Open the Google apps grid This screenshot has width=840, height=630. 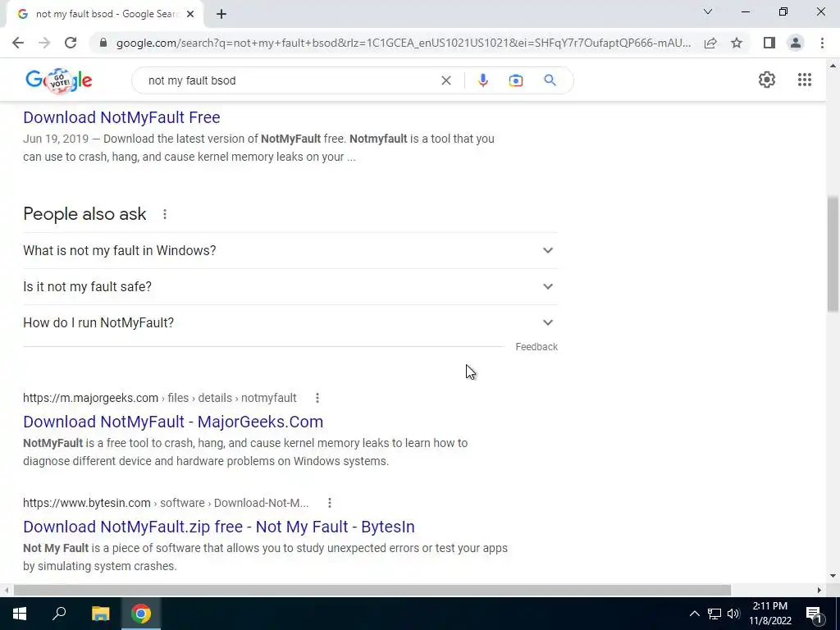pos(804,80)
